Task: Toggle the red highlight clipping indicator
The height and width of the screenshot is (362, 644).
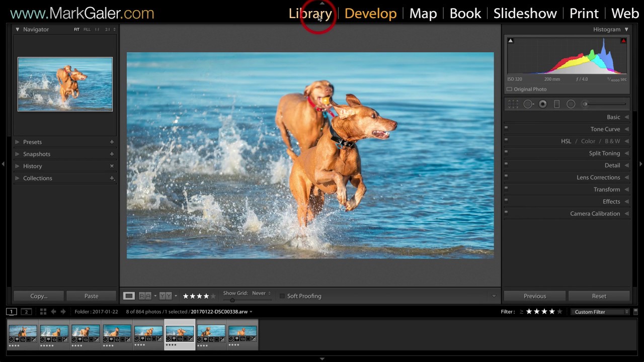Action: [623, 41]
